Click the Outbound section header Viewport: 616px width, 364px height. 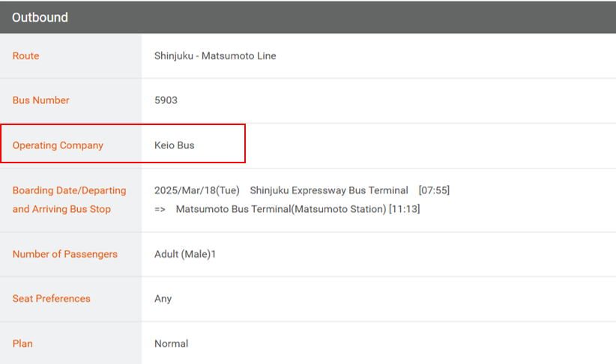pyautogui.click(x=308, y=17)
